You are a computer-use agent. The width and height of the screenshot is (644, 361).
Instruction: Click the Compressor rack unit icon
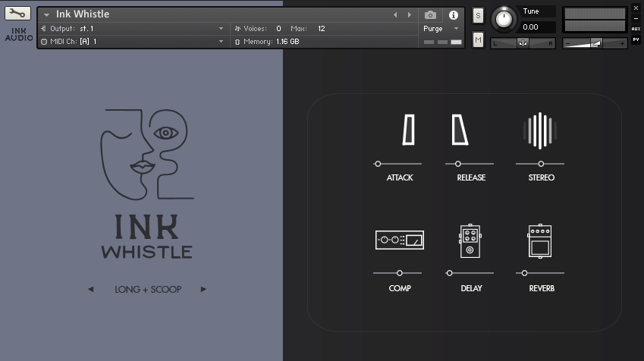(400, 240)
